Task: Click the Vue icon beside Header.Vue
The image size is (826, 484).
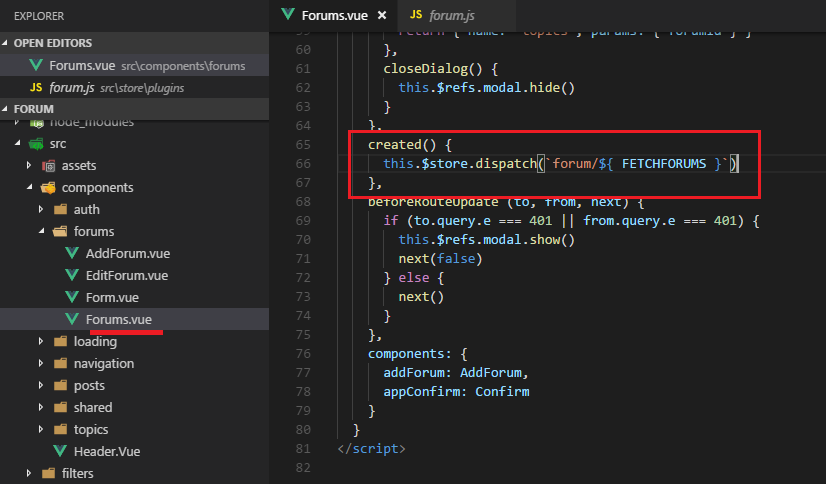Action: pos(60,451)
